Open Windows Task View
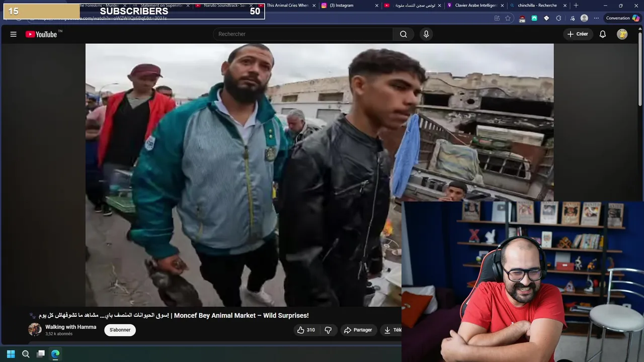The image size is (644, 362). [41, 354]
